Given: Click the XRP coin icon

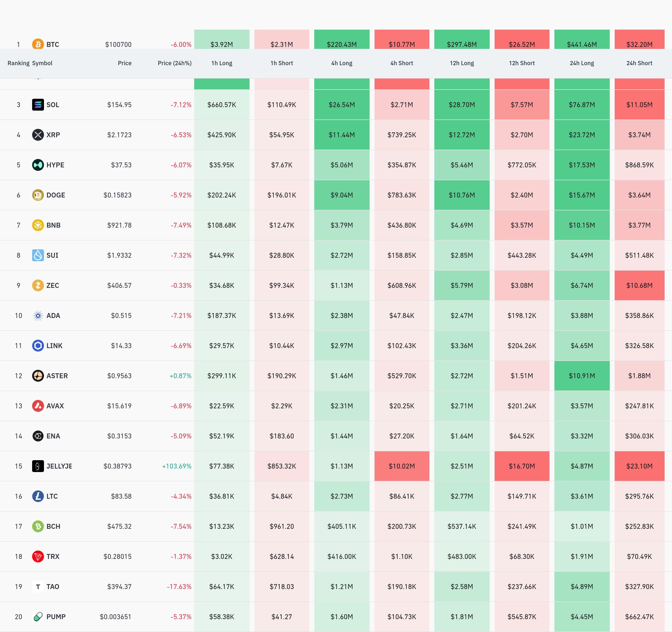Looking at the screenshot, I should [x=38, y=135].
